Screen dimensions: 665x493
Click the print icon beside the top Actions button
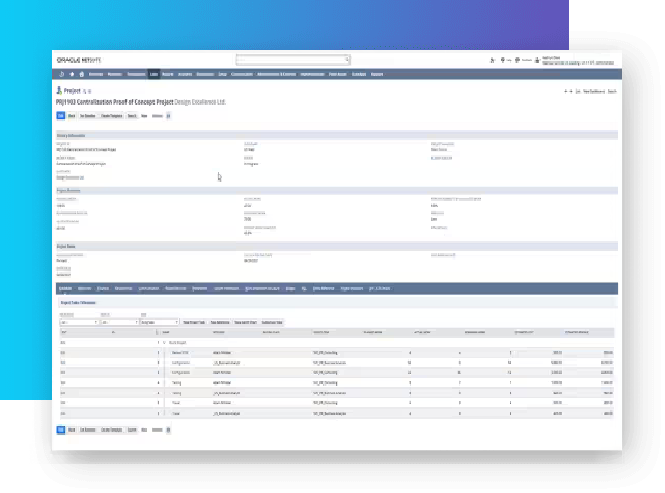tap(168, 116)
